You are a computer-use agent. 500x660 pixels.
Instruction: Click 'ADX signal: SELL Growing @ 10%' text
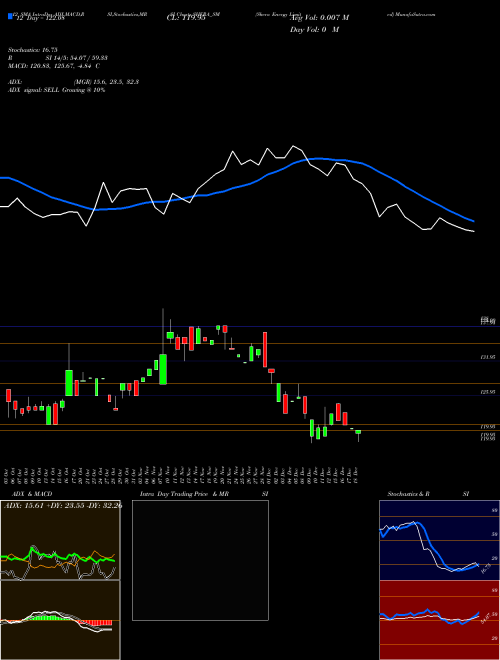point(56,90)
